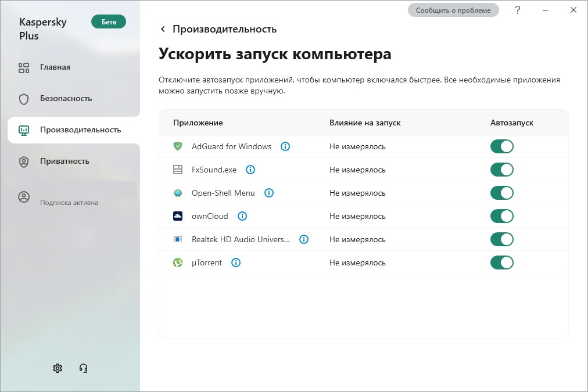Show info for Open-Shell Menu
This screenshot has height=392, width=588.
(x=269, y=193)
